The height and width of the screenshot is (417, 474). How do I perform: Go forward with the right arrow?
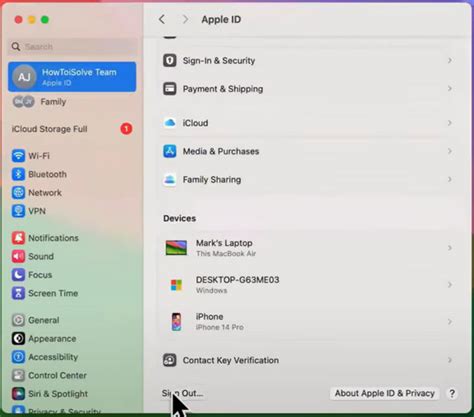pos(185,19)
